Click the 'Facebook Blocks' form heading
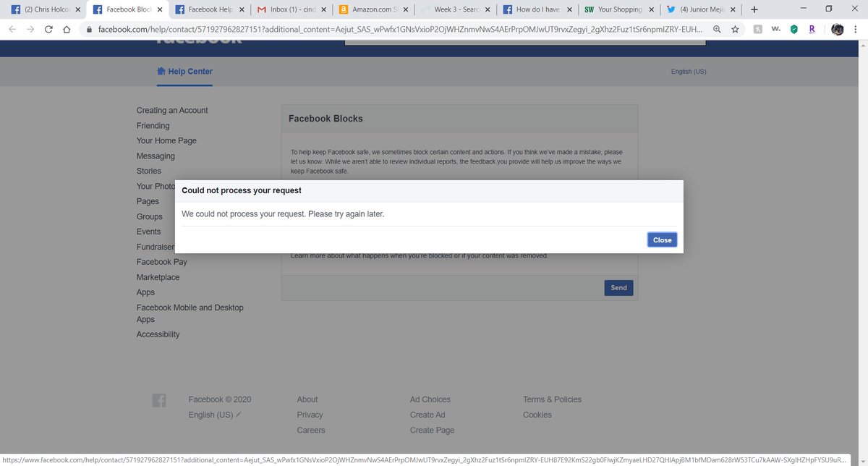 pos(325,119)
